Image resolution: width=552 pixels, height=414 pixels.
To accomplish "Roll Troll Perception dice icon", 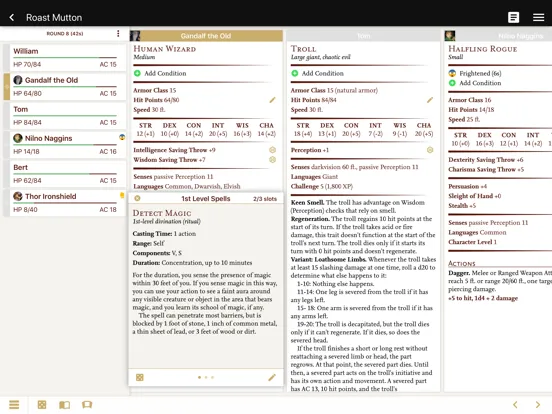I will pyautogui.click(x=430, y=150).
